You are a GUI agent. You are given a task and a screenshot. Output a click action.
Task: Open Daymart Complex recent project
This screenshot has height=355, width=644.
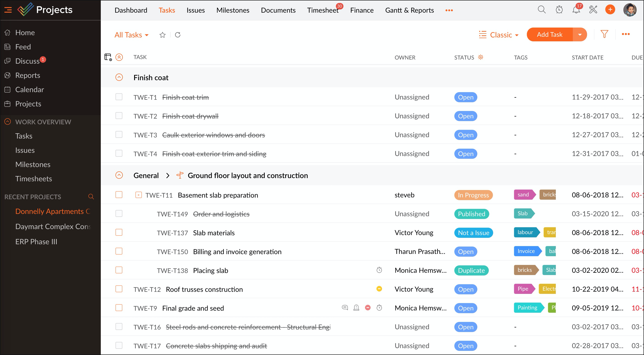(53, 226)
